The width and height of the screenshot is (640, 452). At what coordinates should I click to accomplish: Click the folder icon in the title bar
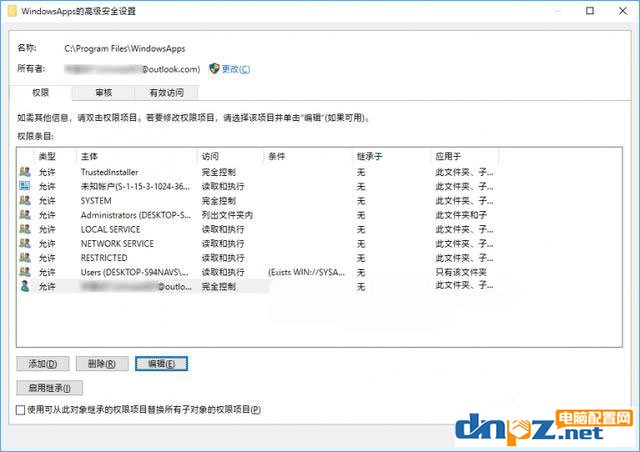tap(12, 11)
